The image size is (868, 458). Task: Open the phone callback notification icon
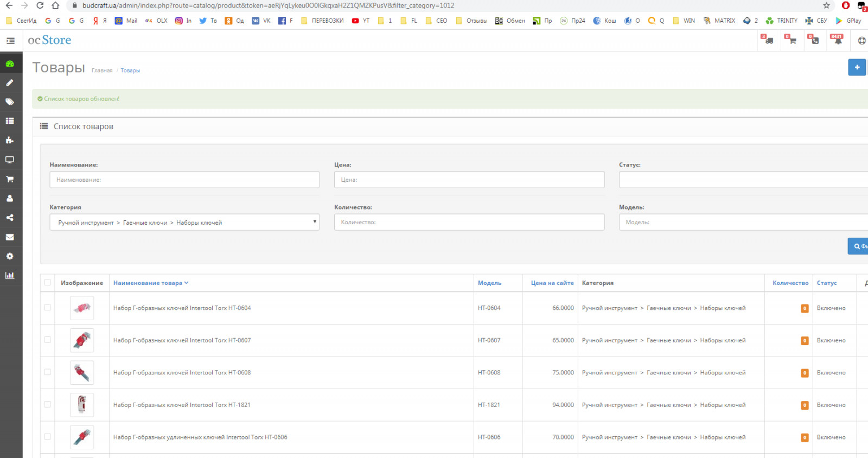814,40
